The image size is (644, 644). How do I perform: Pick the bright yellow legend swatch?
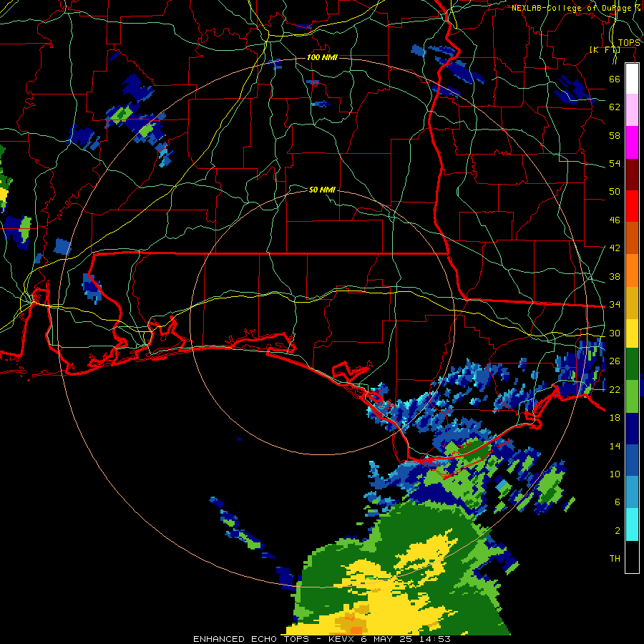click(632, 333)
